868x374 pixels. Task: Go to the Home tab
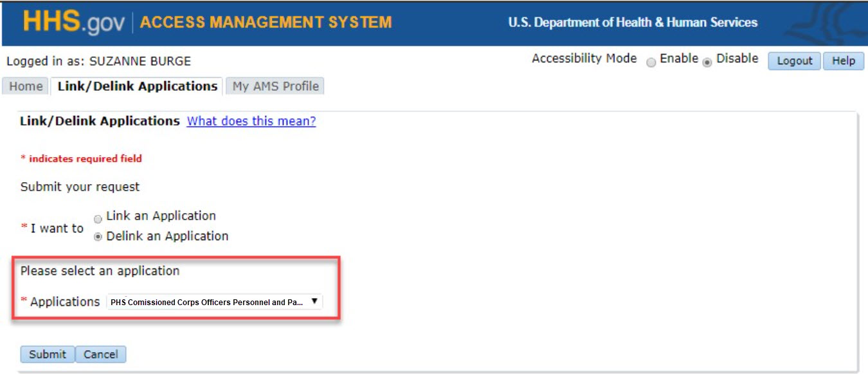26,86
